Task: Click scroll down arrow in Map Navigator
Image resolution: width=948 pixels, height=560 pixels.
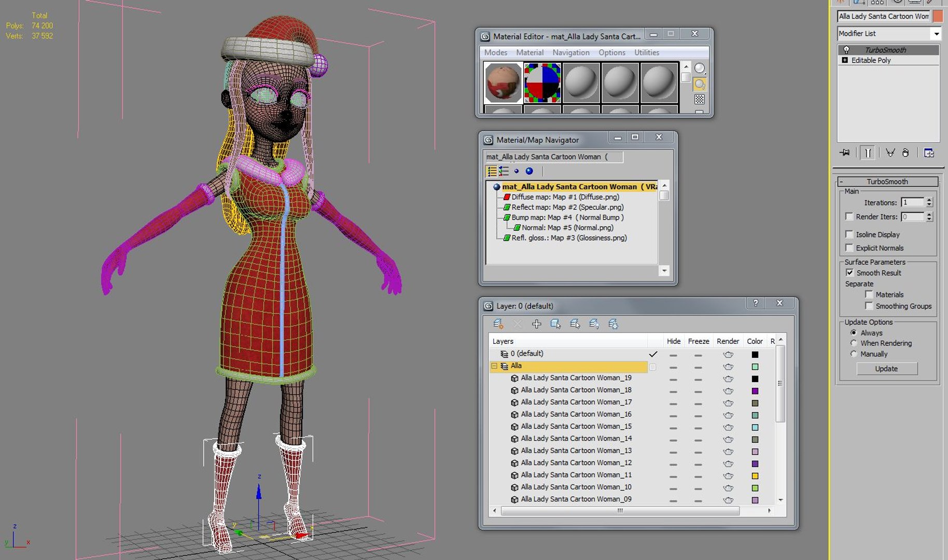Action: (664, 271)
